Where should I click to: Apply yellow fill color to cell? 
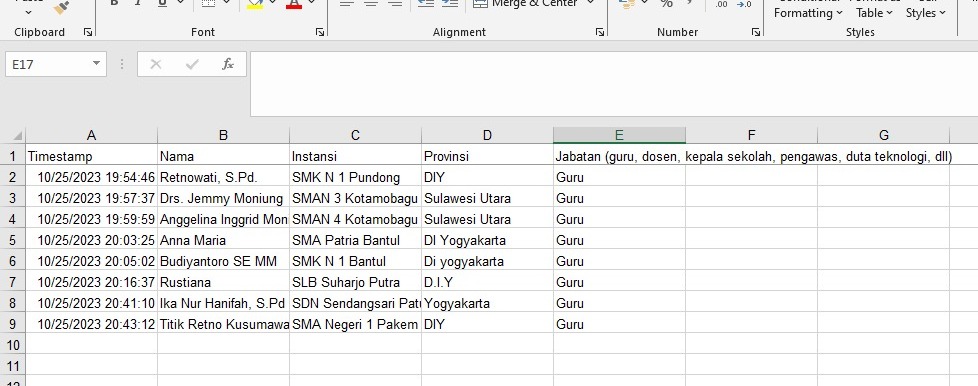coord(254,4)
